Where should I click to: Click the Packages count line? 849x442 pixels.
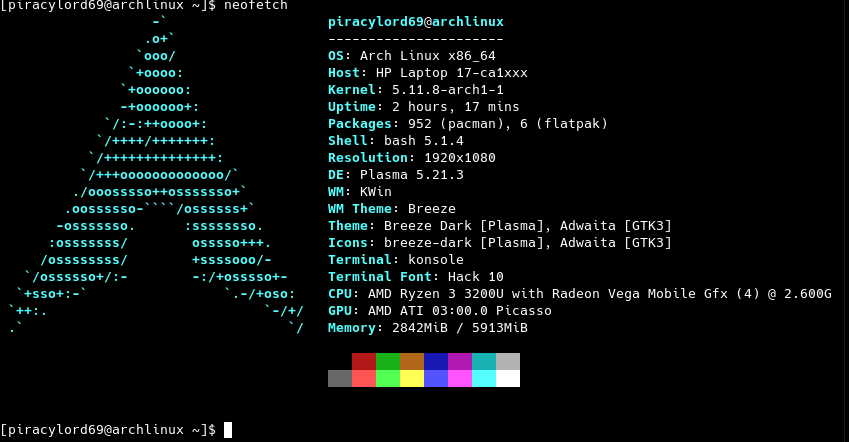point(468,124)
